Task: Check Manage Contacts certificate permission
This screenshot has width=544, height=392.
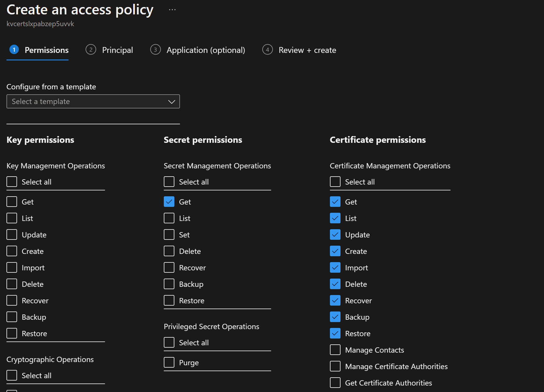Action: (335, 350)
